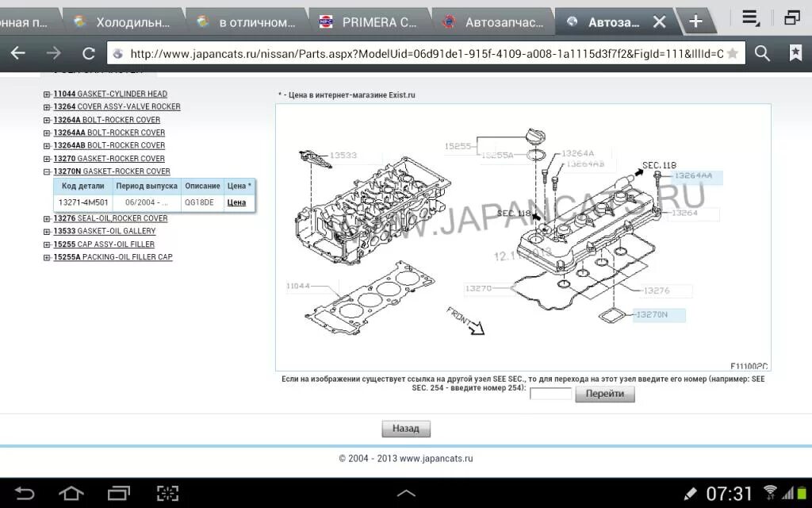812x508 pixels.
Task: Open the Цена link for part 13271-4M501
Action: click(236, 202)
